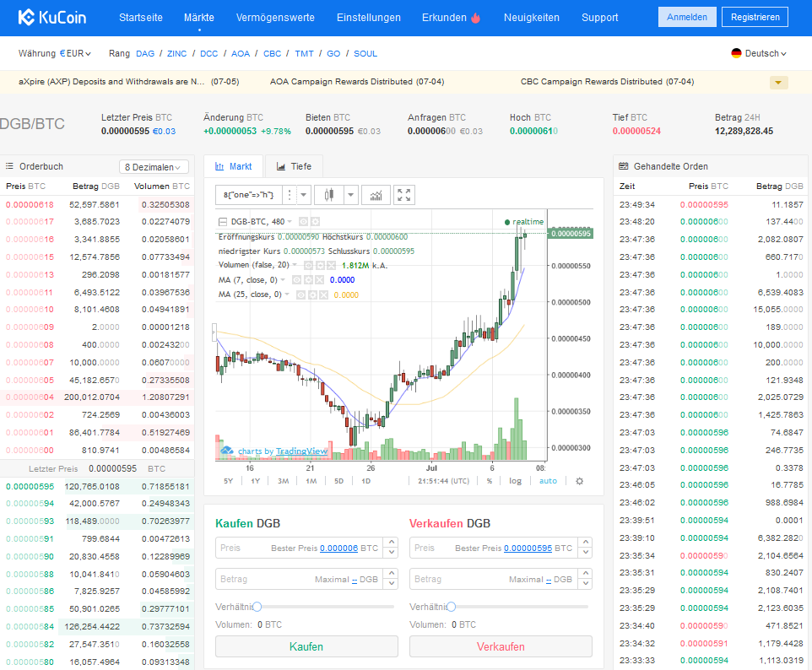
Task: Click the green Kaufen button
Action: pyautogui.click(x=306, y=646)
